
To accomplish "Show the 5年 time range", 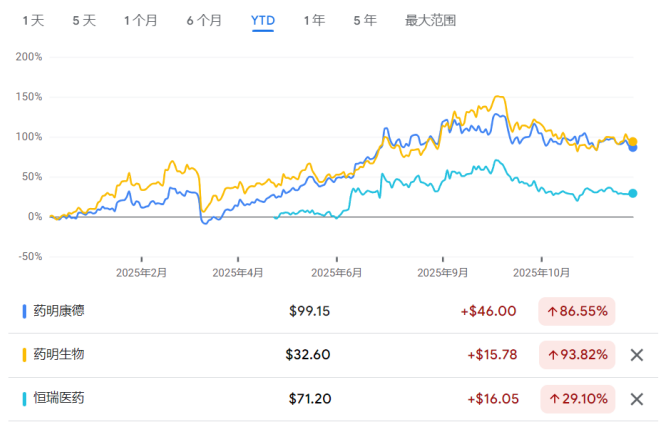I will pos(365,20).
